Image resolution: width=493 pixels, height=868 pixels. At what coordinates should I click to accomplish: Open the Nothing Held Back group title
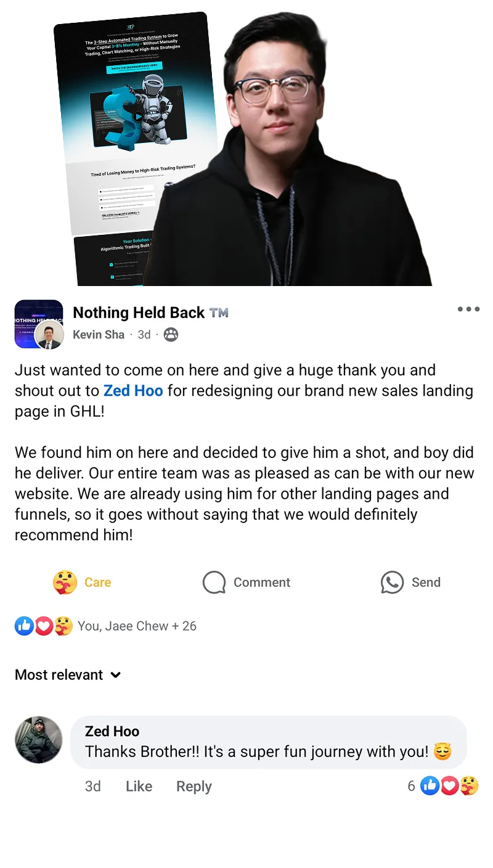click(139, 313)
